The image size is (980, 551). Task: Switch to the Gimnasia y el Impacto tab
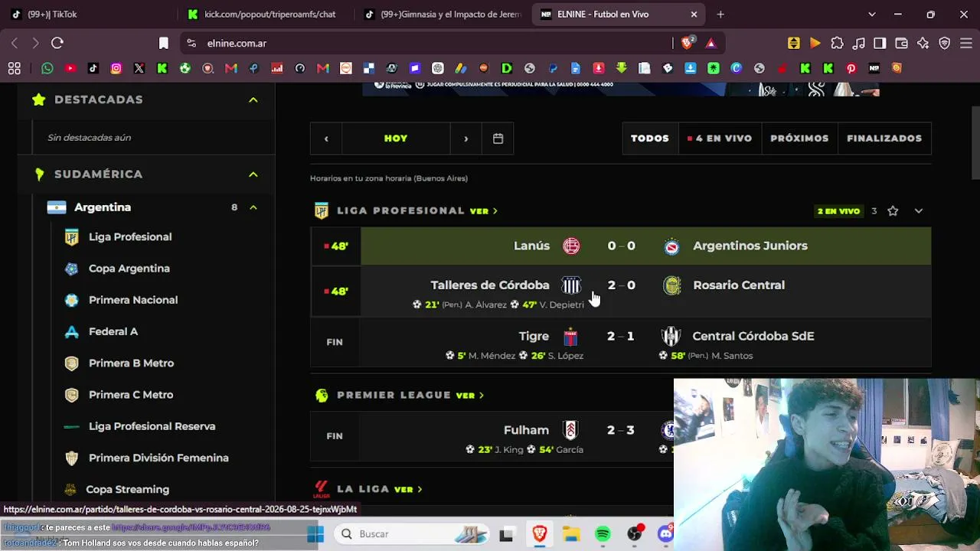point(444,14)
